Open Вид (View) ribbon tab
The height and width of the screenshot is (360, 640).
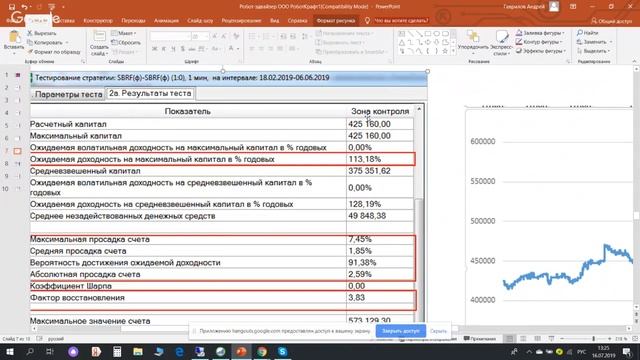[275, 20]
